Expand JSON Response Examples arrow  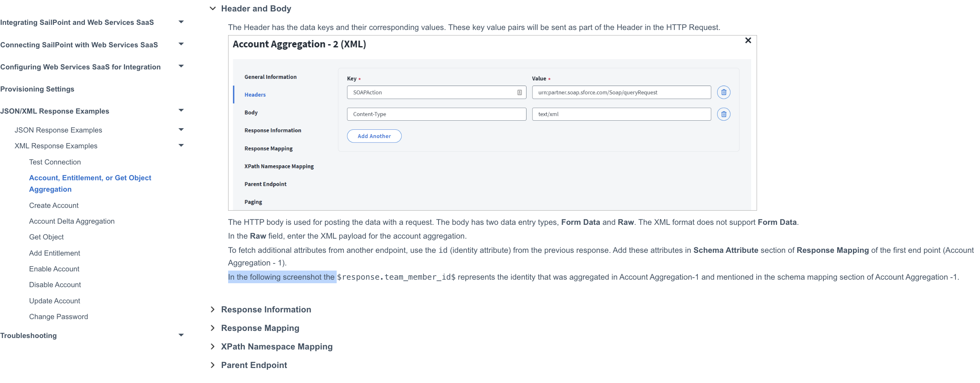tap(181, 130)
